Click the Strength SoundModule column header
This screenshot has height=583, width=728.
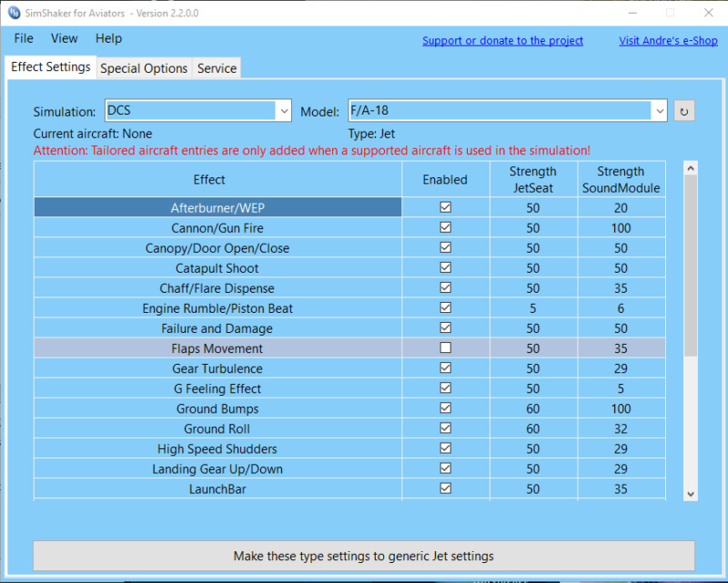[621, 179]
